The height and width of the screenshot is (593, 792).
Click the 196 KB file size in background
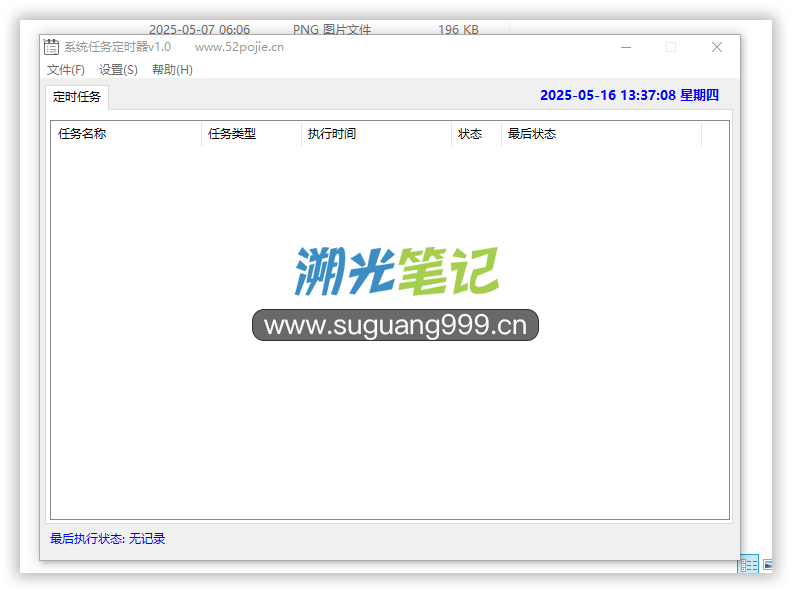pyautogui.click(x=458, y=30)
